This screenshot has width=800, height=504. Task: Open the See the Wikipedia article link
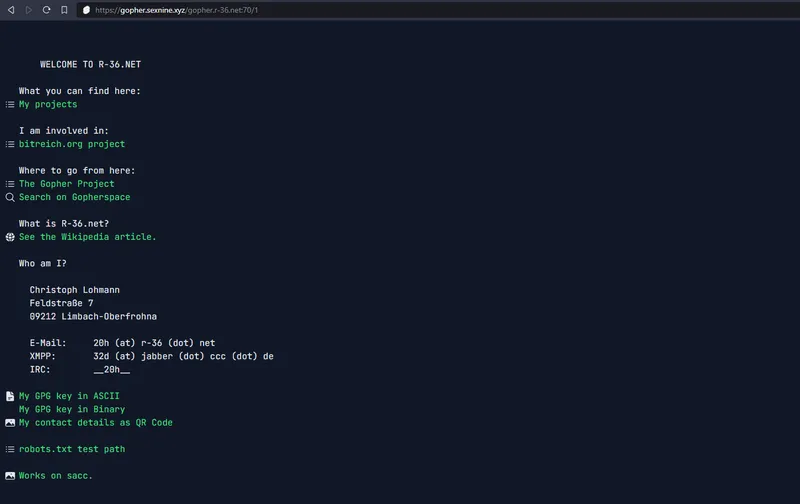coord(87,237)
